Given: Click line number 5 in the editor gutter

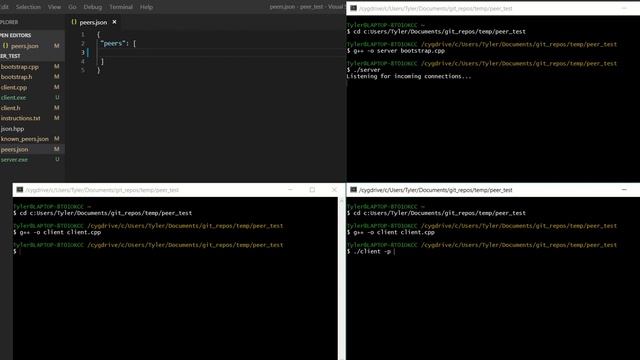Looking at the screenshot, I should click(83, 70).
